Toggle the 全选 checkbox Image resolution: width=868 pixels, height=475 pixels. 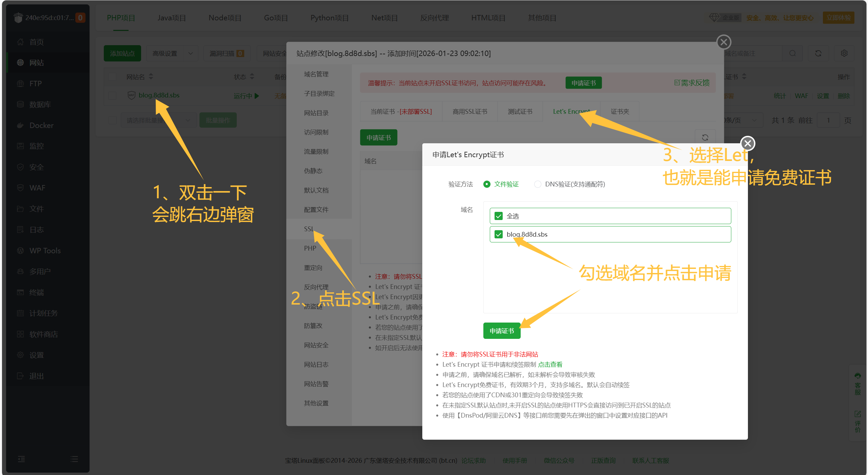[x=499, y=216]
